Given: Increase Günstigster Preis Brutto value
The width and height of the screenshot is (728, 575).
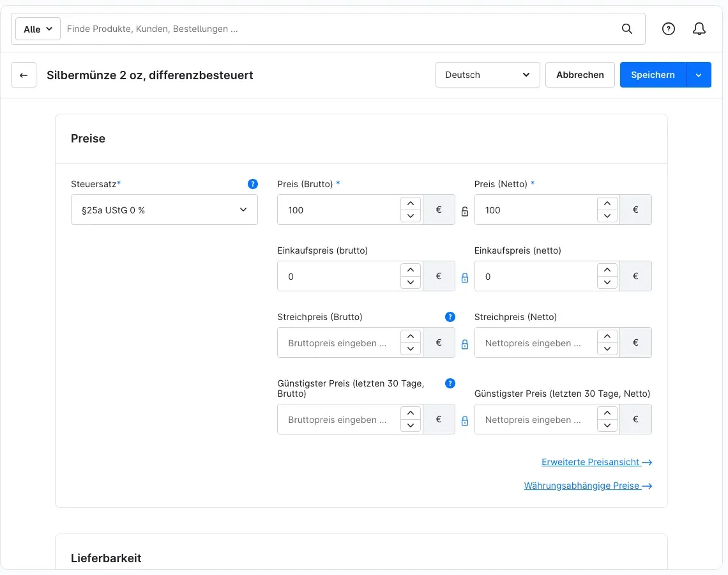Looking at the screenshot, I should click(x=411, y=413).
